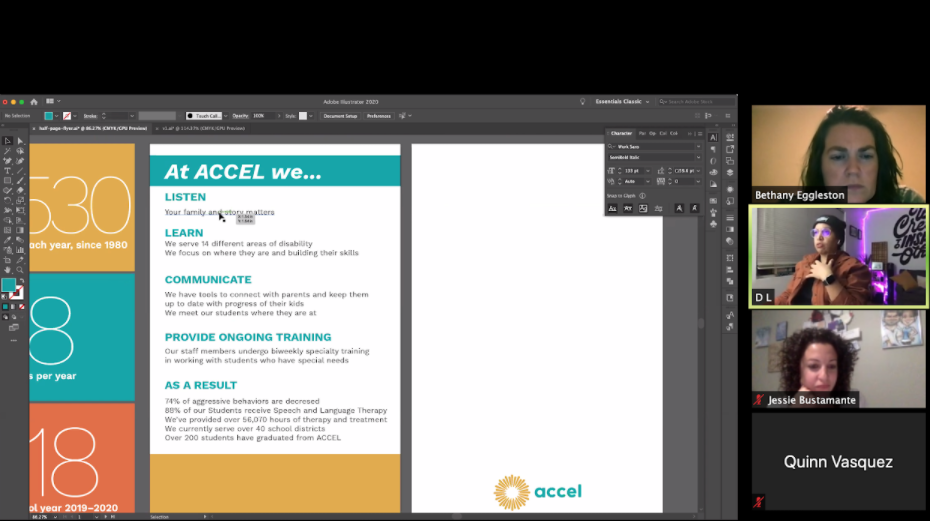Select the Eyedropper tool
930x521 pixels.
(8, 239)
